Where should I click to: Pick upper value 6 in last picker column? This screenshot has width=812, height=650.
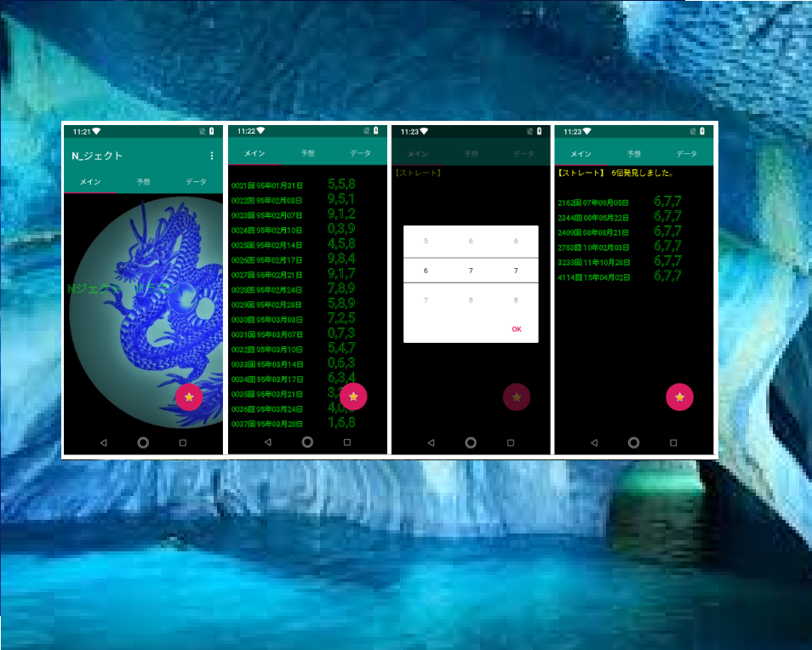pos(515,241)
